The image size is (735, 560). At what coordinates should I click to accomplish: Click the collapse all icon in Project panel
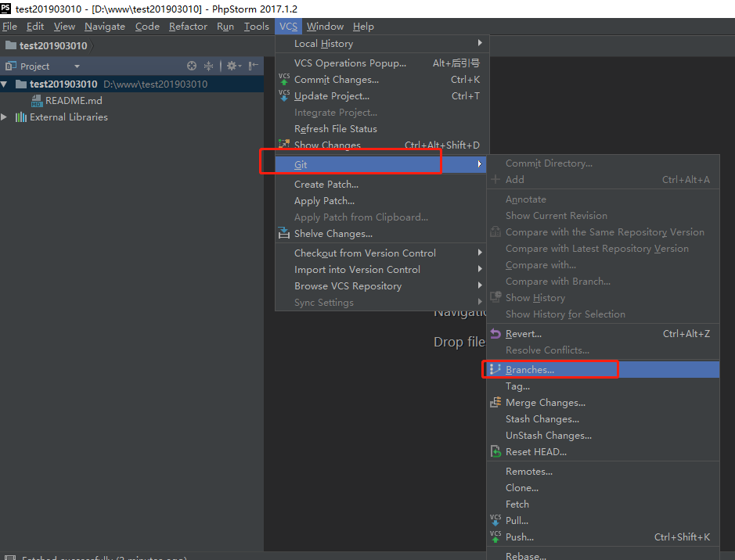tap(208, 66)
